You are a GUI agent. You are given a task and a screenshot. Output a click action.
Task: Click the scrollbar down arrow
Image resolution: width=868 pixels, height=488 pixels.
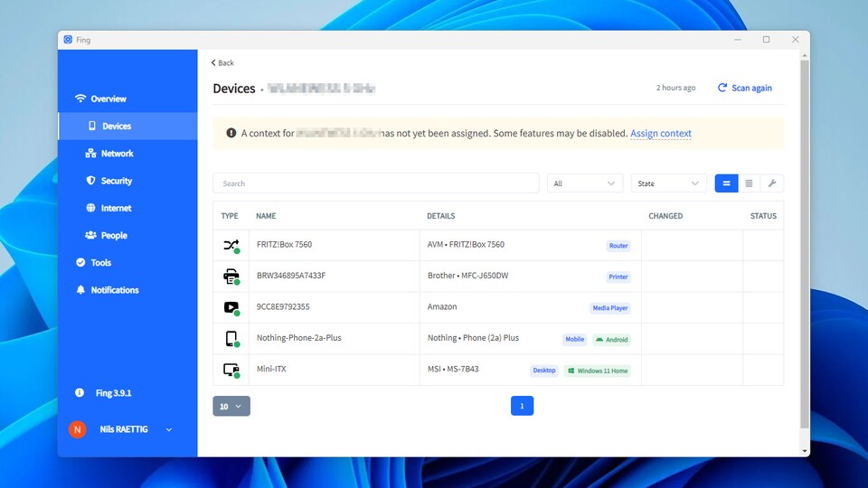point(805,451)
